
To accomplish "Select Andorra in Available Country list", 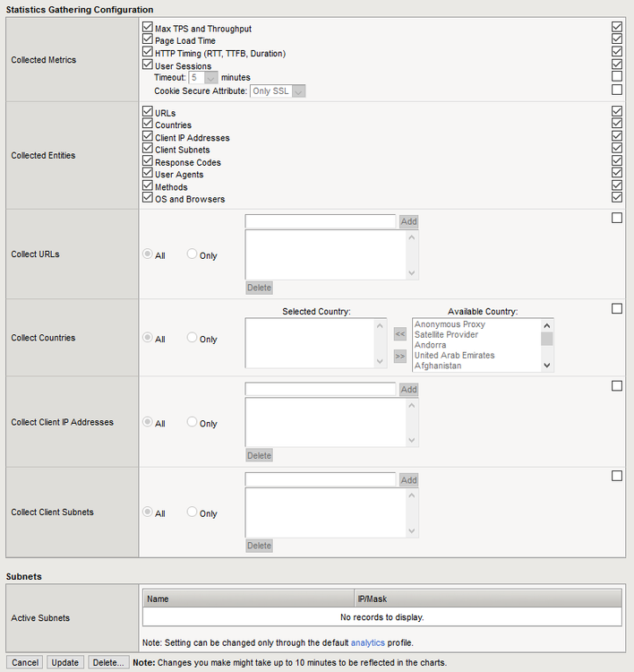I will pos(431,345).
